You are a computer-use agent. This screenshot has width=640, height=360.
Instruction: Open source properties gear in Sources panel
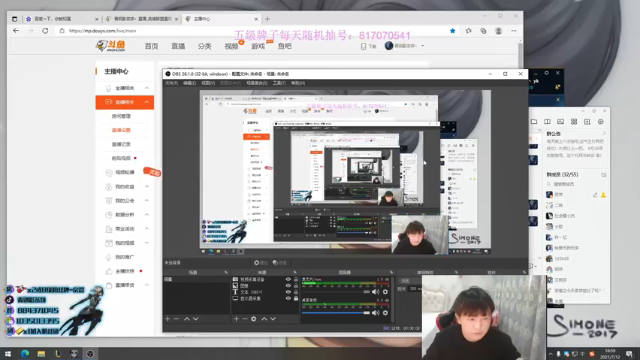coord(254,319)
